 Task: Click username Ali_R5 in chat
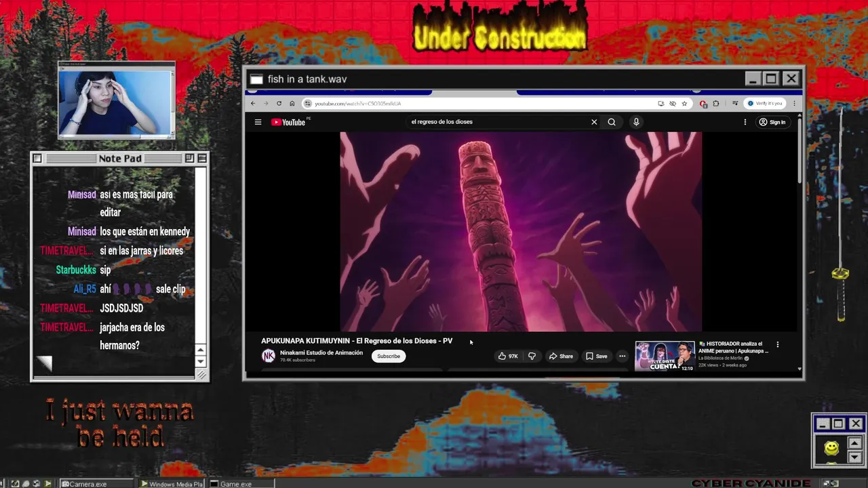coord(85,289)
